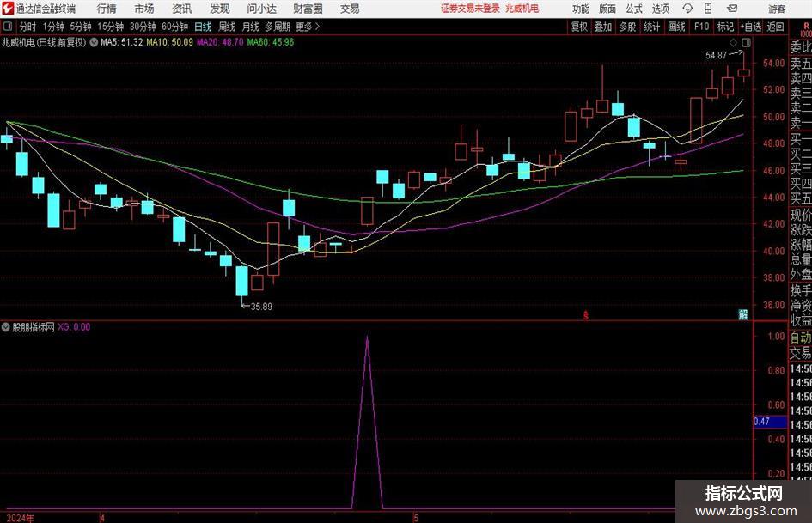Open the mobile phone icon in title bar
Image resolution: width=812 pixels, height=523 pixels.
pyautogui.click(x=708, y=9)
